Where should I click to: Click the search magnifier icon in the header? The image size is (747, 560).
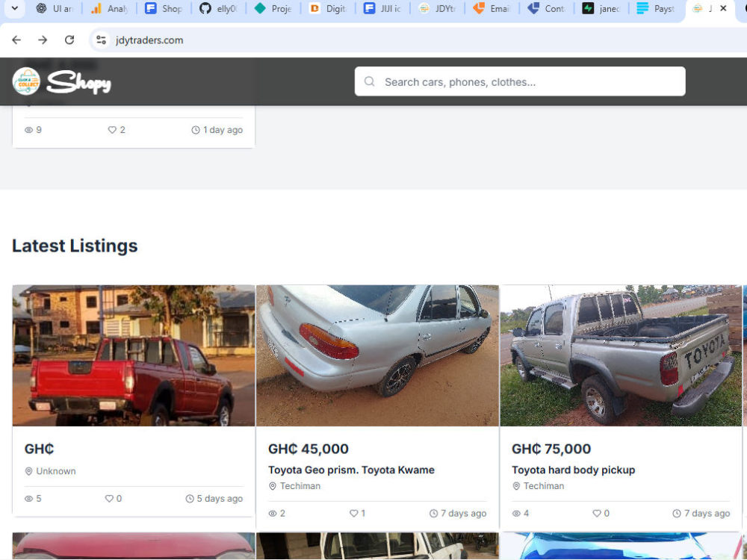370,81
